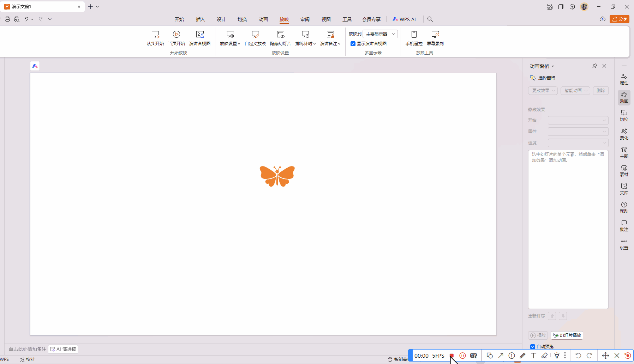
Task: Click the 从头开始 slideshow icon
Action: [x=155, y=35]
